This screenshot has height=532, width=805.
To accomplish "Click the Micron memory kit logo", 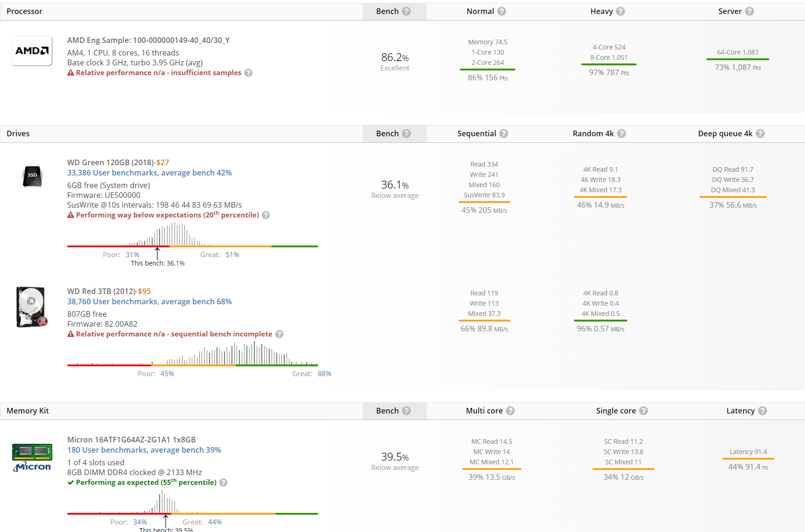I will pyautogui.click(x=32, y=457).
